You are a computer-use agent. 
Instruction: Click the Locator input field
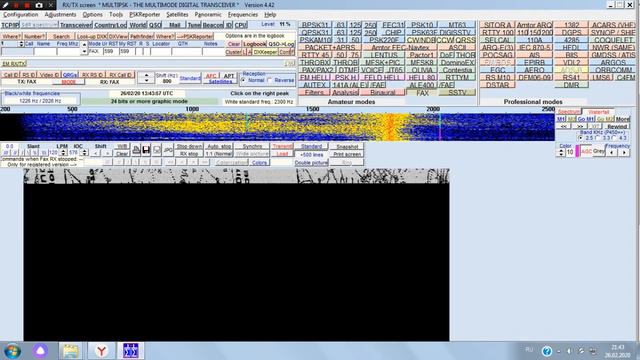coord(160,51)
